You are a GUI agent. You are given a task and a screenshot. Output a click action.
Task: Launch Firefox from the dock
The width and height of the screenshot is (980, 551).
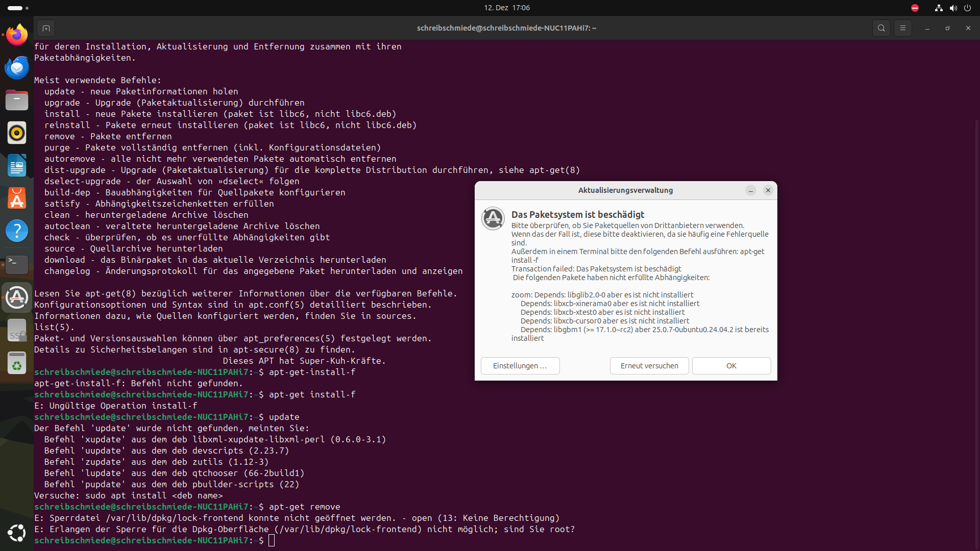point(17,35)
